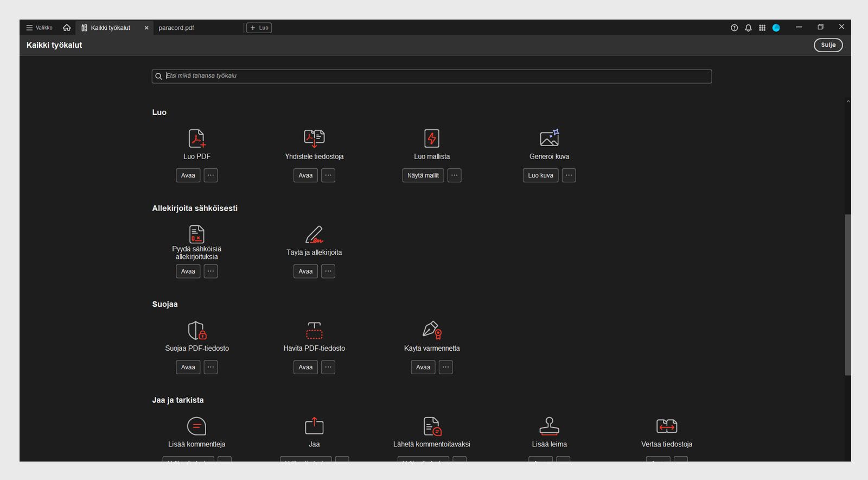The image size is (868, 480).
Task: Open more options for Yhdistele tiedostoja
Action: coord(328,175)
